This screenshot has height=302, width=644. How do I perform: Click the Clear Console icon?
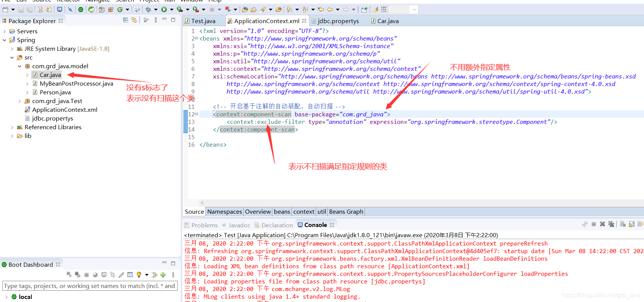pos(623,224)
